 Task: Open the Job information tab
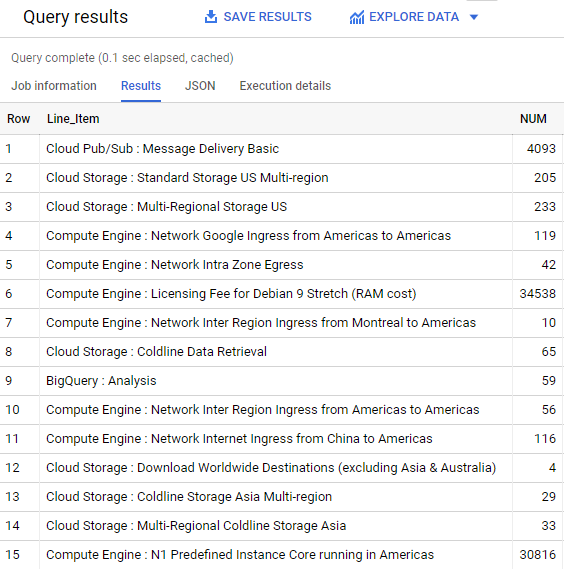54,86
